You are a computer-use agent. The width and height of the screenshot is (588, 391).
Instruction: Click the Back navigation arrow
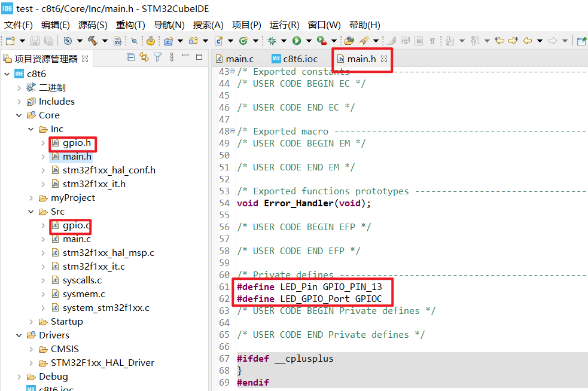pyautogui.click(x=528, y=41)
